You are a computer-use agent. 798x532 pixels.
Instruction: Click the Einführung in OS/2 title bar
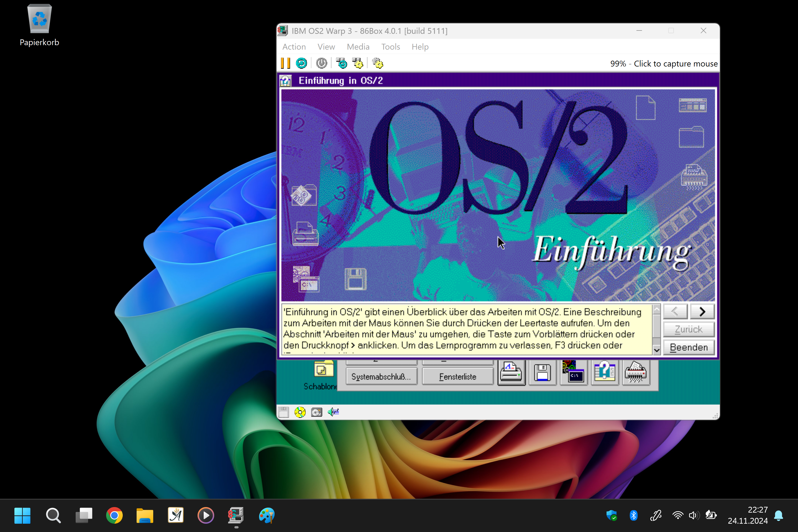click(x=498, y=81)
